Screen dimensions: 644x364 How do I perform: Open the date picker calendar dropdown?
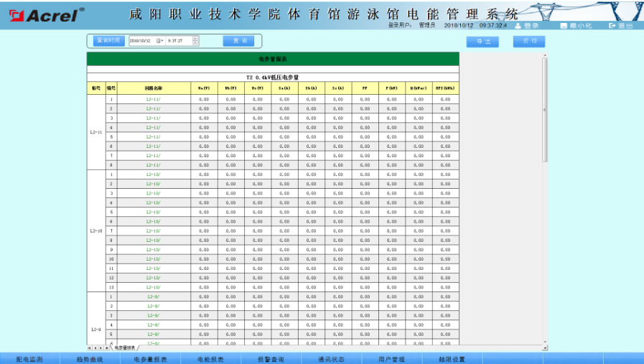159,41
